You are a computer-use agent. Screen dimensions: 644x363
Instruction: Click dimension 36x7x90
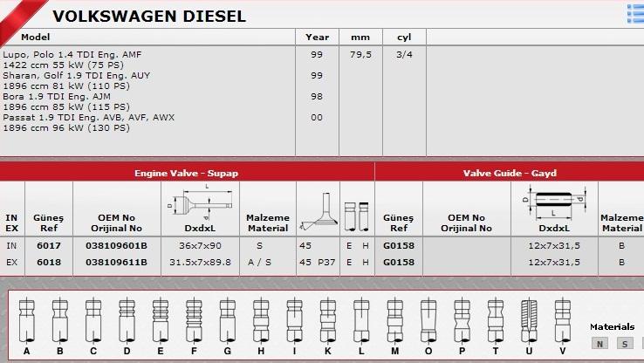200,245
